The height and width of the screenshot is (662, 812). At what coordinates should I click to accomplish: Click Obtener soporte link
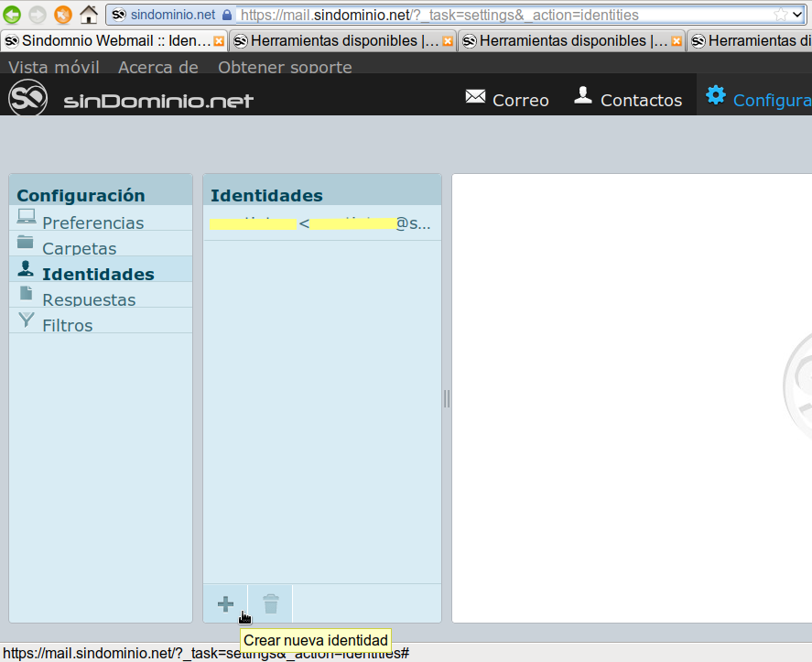pos(285,68)
